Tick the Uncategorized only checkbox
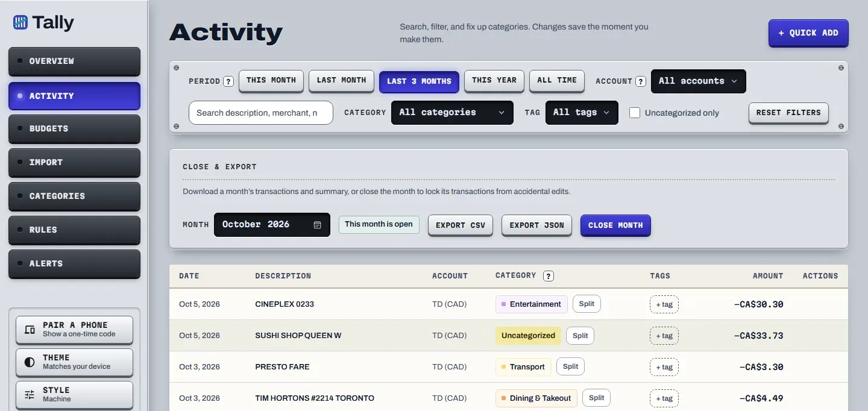This screenshot has width=868, height=411. click(635, 113)
